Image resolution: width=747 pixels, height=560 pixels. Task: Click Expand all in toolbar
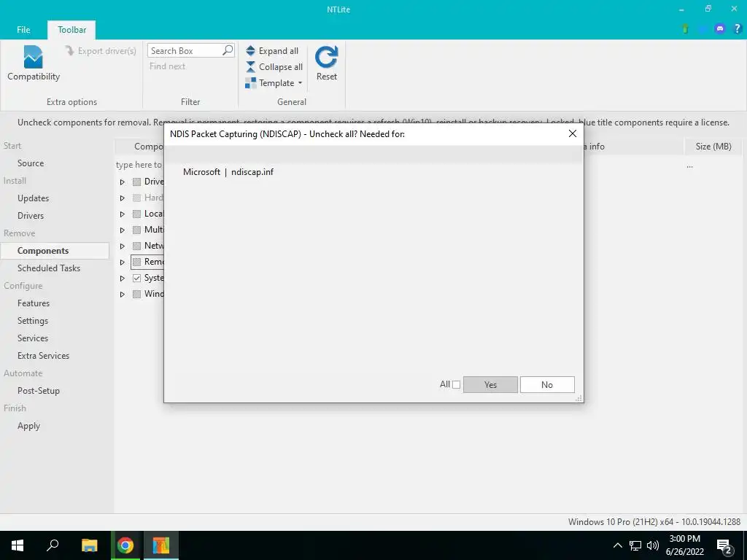(x=272, y=51)
